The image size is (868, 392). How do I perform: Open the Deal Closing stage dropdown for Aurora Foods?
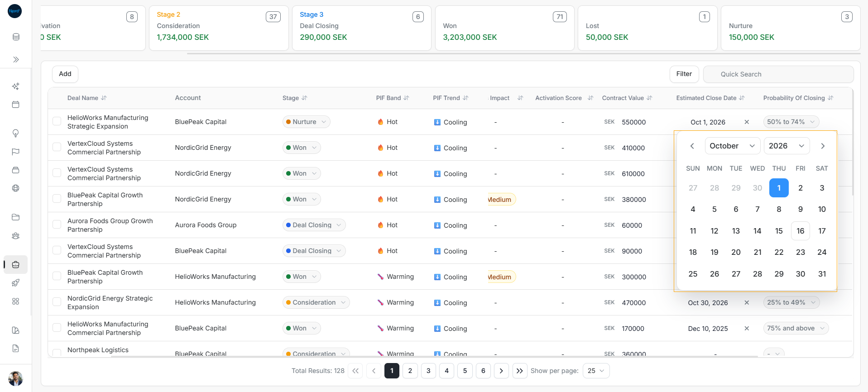click(314, 225)
